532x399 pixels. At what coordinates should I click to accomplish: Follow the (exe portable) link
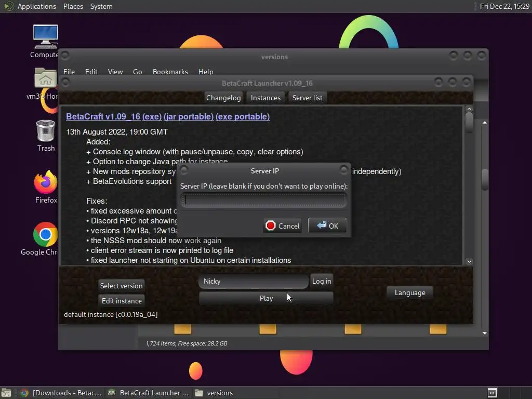(x=243, y=116)
